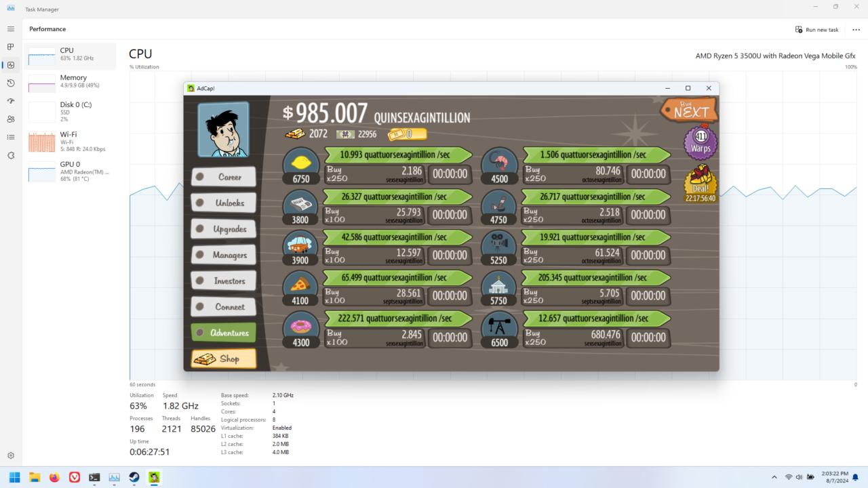Screen dimensions: 868x488
Task: Show hidden icons in system tray
Action: click(774, 477)
